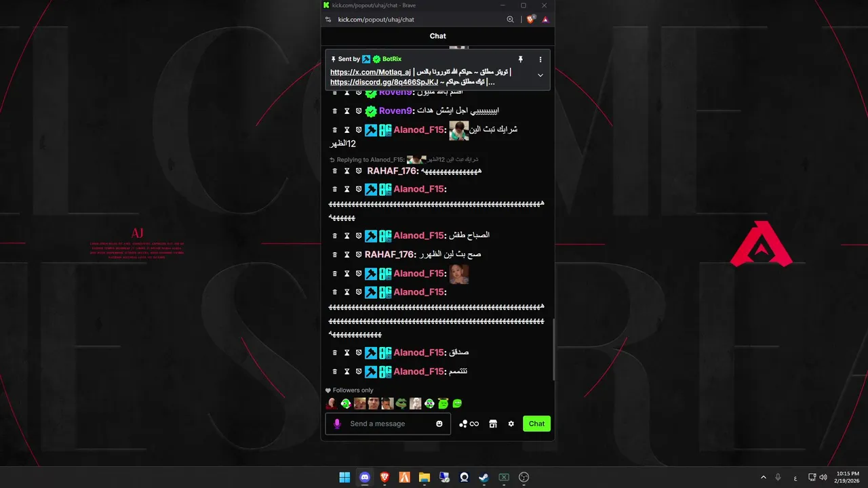Unpin the BotRix pinned message
The height and width of the screenshot is (488, 868).
[x=521, y=60]
